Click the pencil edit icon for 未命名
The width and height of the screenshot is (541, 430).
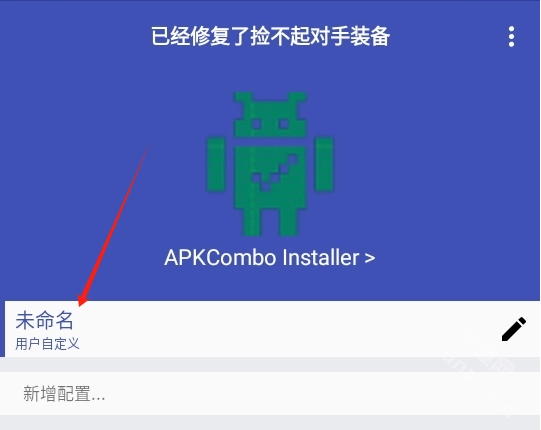tap(514, 329)
